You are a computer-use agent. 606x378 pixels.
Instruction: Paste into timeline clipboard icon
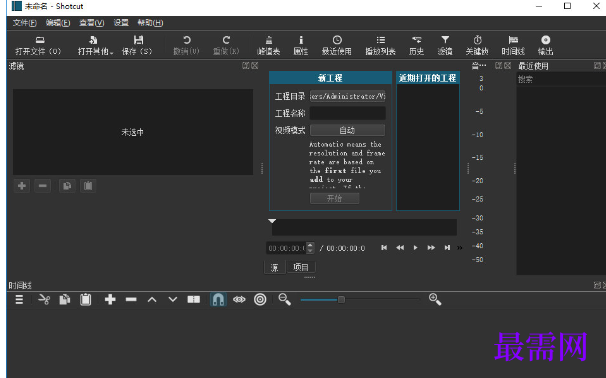85,300
